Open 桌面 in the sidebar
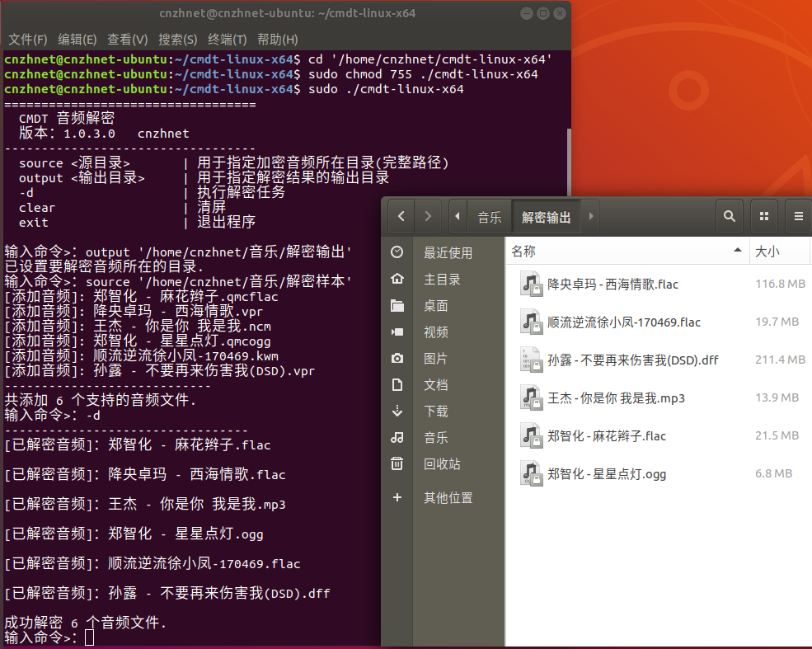Screen dimensions: 812x649 [x=435, y=306]
